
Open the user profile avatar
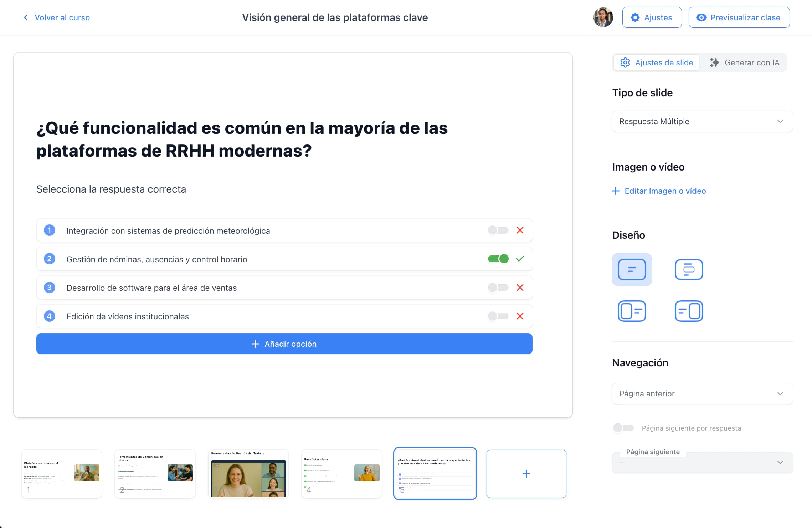603,17
